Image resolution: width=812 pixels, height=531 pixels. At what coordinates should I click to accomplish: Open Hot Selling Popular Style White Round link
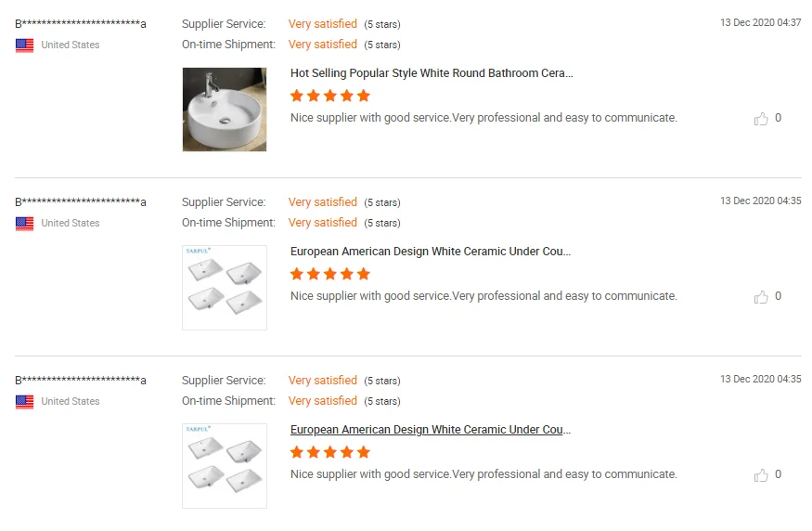[432, 73]
